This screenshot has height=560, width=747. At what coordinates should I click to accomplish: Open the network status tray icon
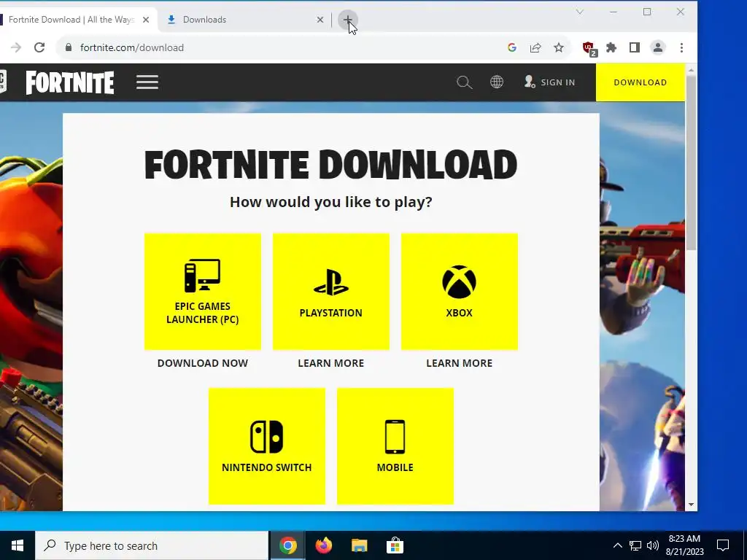(x=635, y=545)
